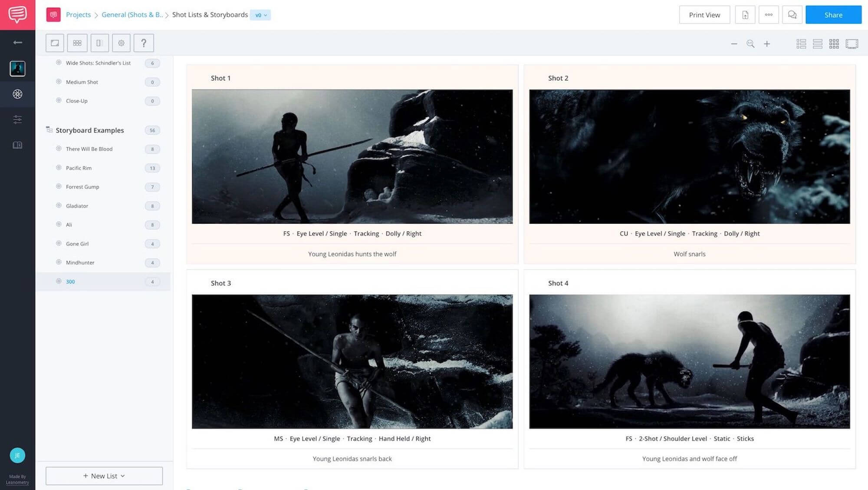Click the pink project icon in breadcrumb
The image size is (868, 490).
[x=53, y=15]
